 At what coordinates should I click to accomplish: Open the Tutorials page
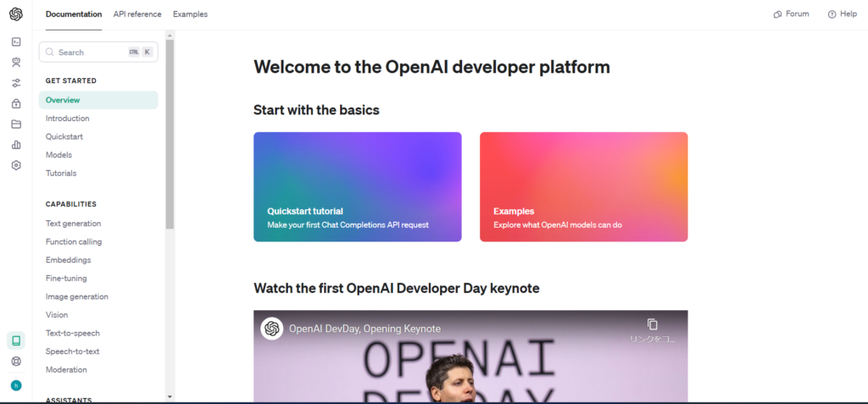[61, 174]
